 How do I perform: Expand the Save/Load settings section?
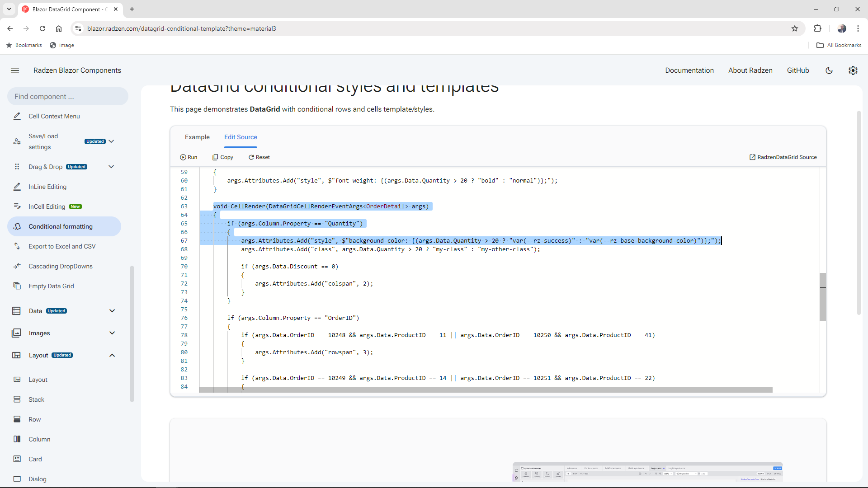[x=111, y=141]
